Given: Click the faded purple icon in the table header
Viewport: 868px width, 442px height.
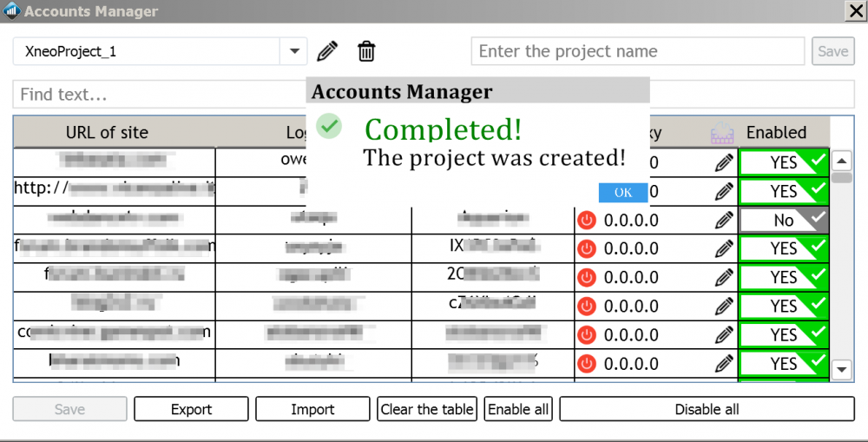Looking at the screenshot, I should pos(722,133).
